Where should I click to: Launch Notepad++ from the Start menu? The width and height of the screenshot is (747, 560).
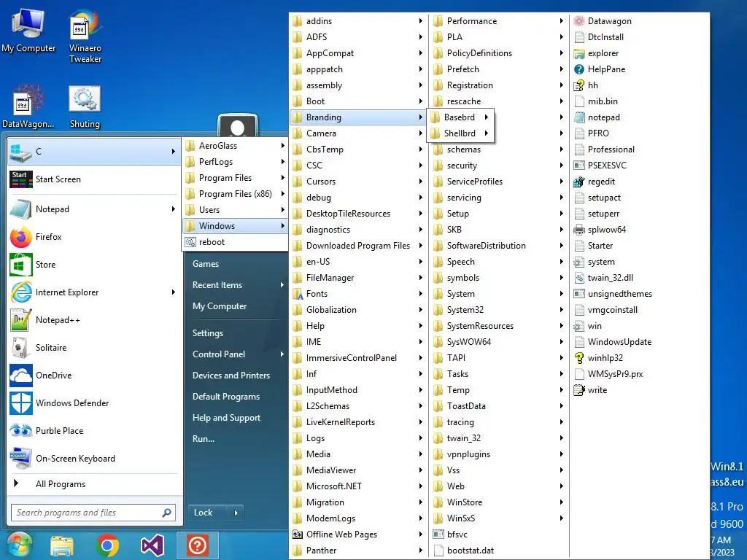coord(94,320)
